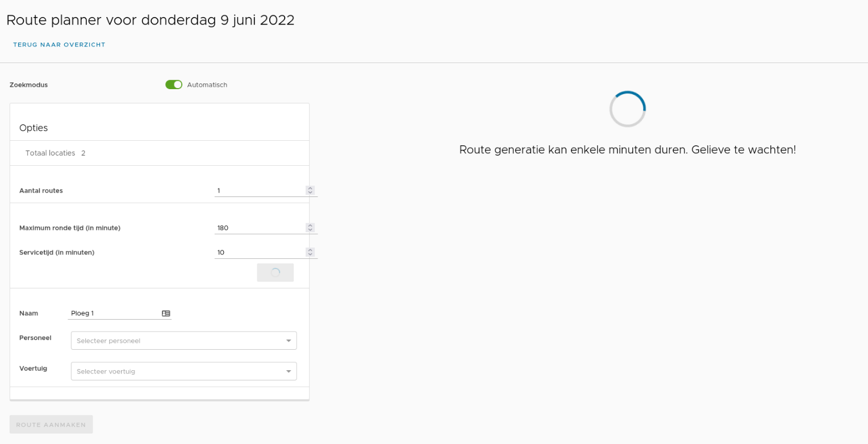
Task: Decrease Maximum ronde tijd with the down arrow
Action: (310, 231)
